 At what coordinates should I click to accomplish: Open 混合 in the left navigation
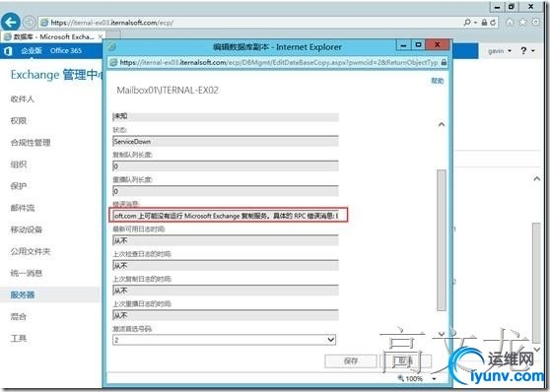[19, 316]
